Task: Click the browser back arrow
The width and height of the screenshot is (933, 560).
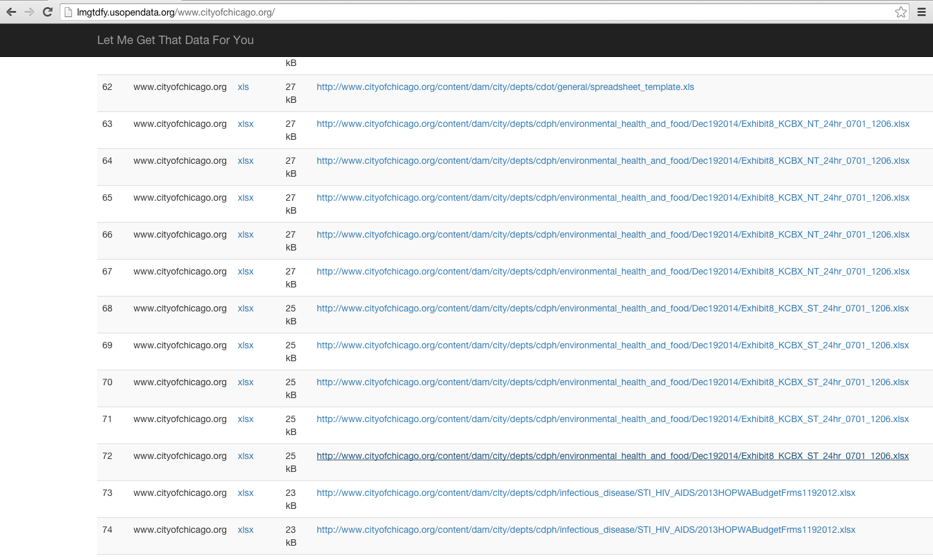Action: pos(11,12)
